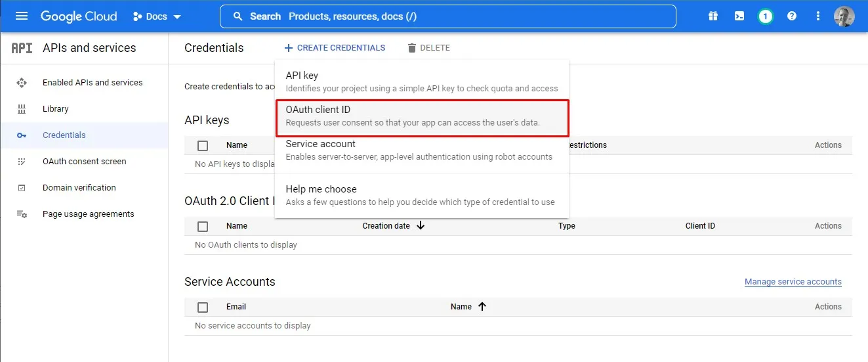Toggle the Service Accounts select-all checkbox

pyautogui.click(x=203, y=307)
